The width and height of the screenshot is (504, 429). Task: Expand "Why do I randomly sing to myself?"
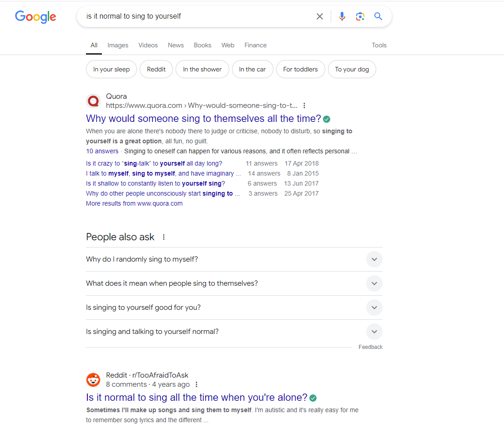point(374,259)
